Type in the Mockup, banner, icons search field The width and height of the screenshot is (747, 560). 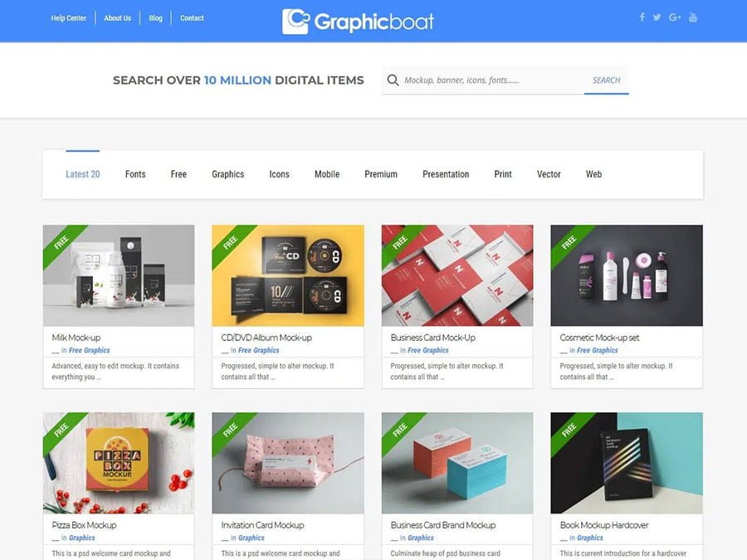tap(490, 80)
